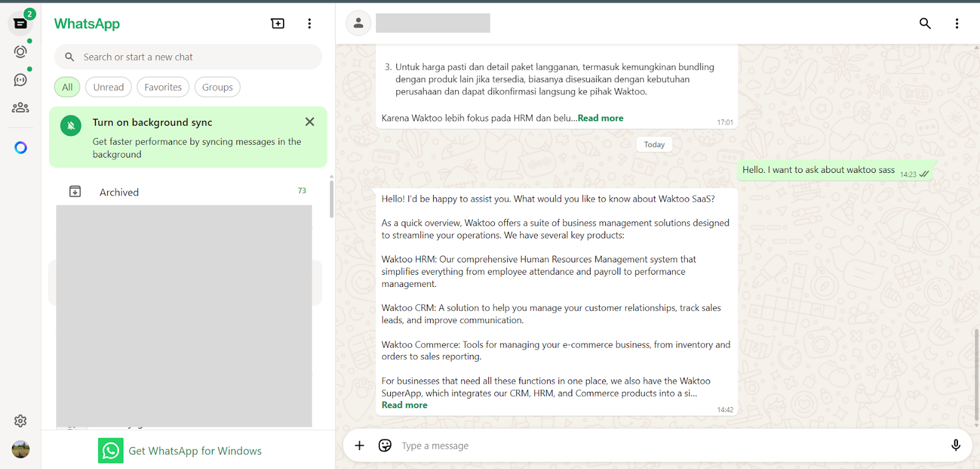Open the Channels icon in sidebar
Image resolution: width=980 pixels, height=469 pixels.
point(20,80)
